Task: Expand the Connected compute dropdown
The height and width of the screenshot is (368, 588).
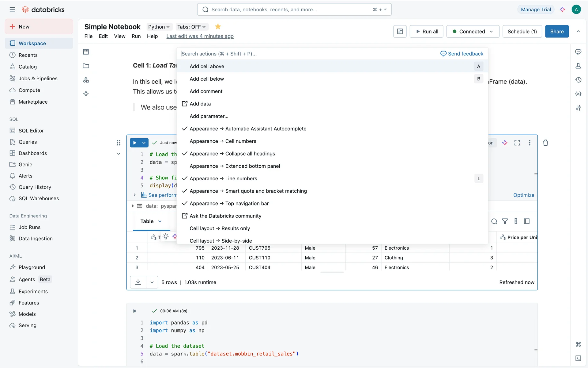Action: tap(491, 32)
